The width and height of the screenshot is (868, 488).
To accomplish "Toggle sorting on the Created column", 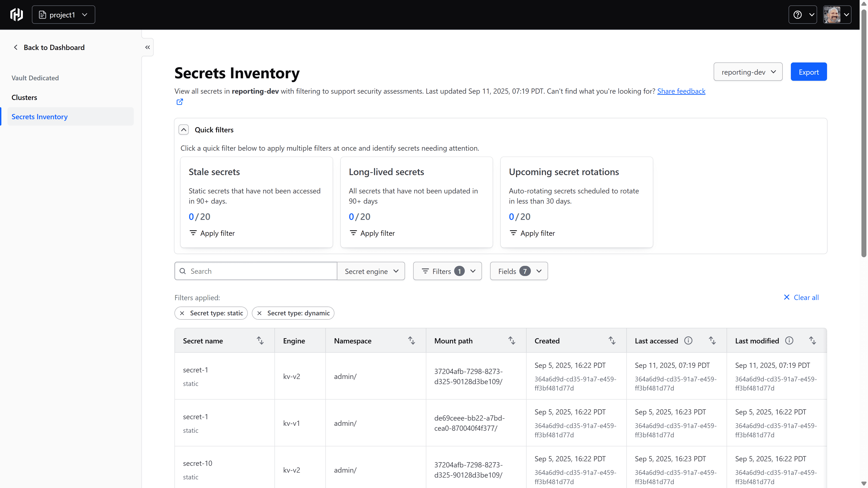I will (x=612, y=340).
